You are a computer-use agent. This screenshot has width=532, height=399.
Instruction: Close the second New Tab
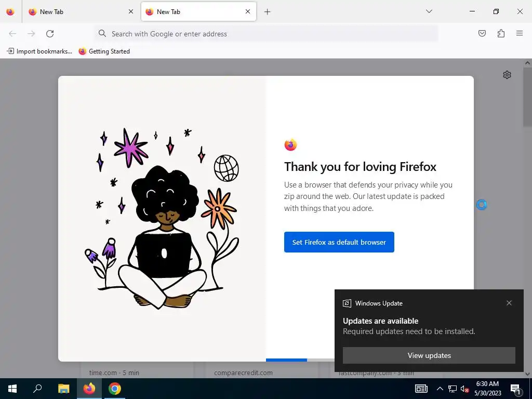coord(248,11)
